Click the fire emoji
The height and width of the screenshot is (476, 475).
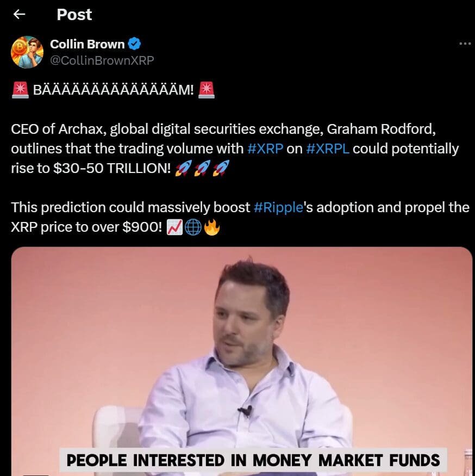[x=211, y=228]
